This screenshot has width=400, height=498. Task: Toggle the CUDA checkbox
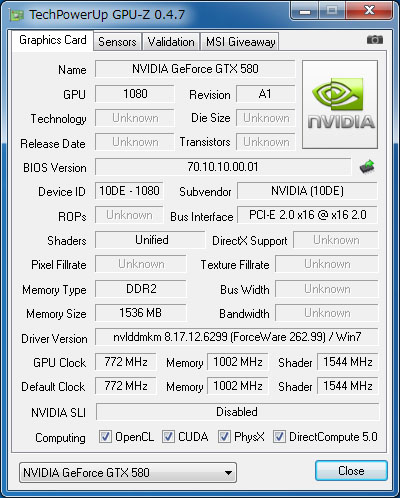168,437
